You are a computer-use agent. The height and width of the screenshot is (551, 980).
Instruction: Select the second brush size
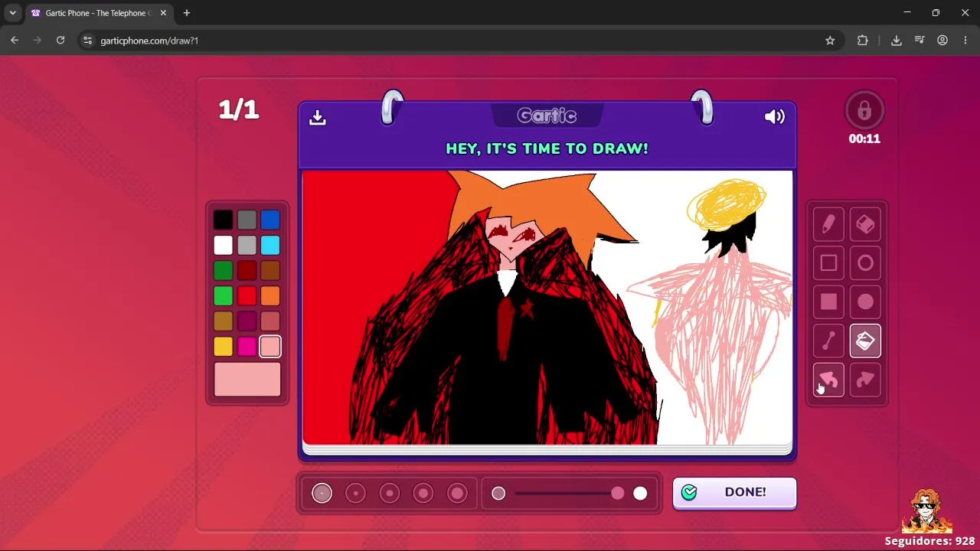356,494
